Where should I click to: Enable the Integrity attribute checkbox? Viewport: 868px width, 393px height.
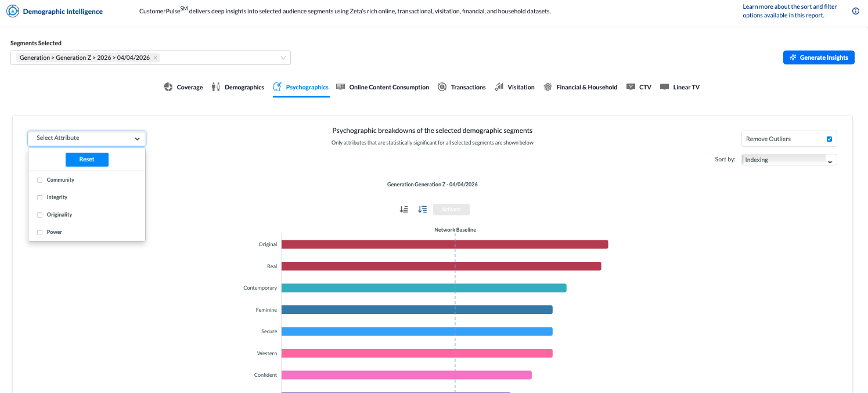pos(40,197)
